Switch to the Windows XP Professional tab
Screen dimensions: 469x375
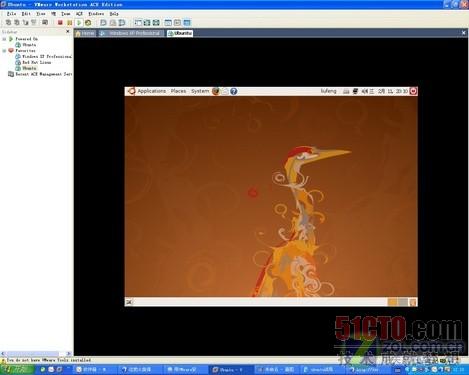tap(131, 33)
